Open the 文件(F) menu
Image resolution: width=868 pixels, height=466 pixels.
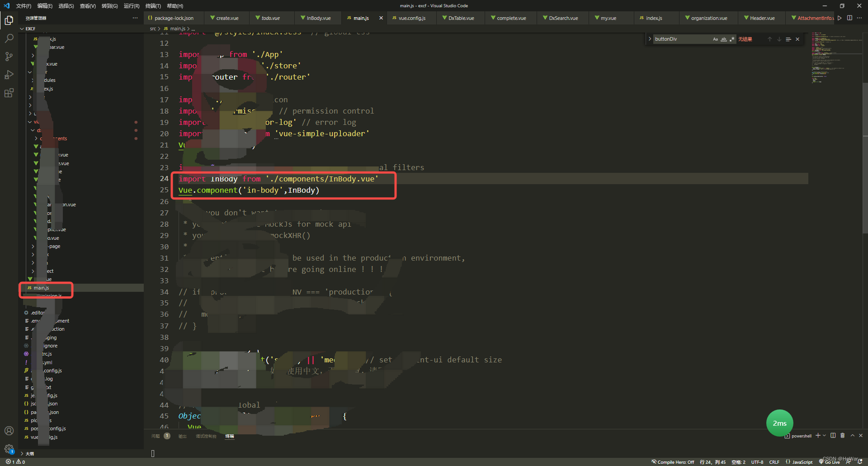24,6
